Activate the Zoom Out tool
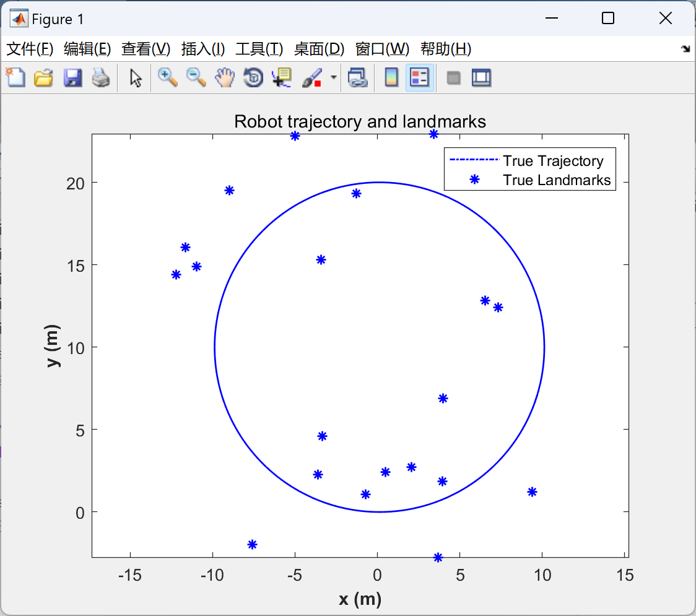 tap(196, 77)
